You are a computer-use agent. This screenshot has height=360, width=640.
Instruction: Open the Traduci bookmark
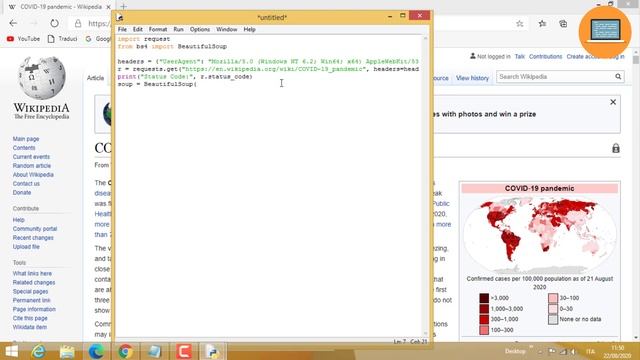click(x=62, y=39)
